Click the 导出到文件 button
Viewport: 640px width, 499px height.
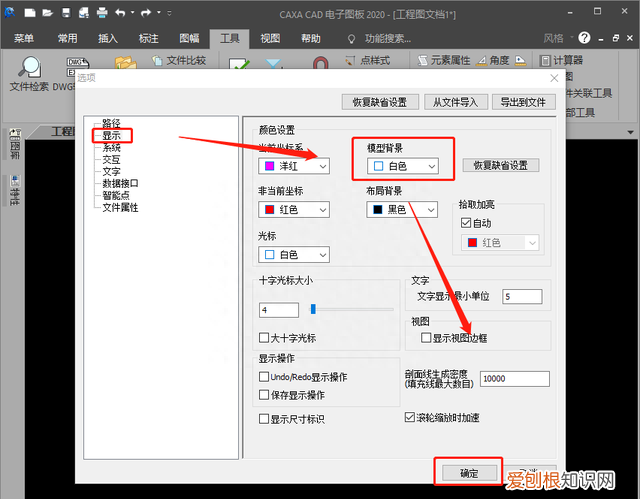(x=523, y=102)
